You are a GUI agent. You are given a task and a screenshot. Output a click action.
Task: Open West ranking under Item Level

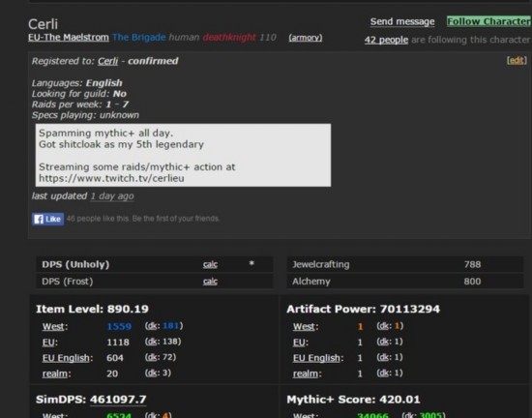(x=53, y=327)
